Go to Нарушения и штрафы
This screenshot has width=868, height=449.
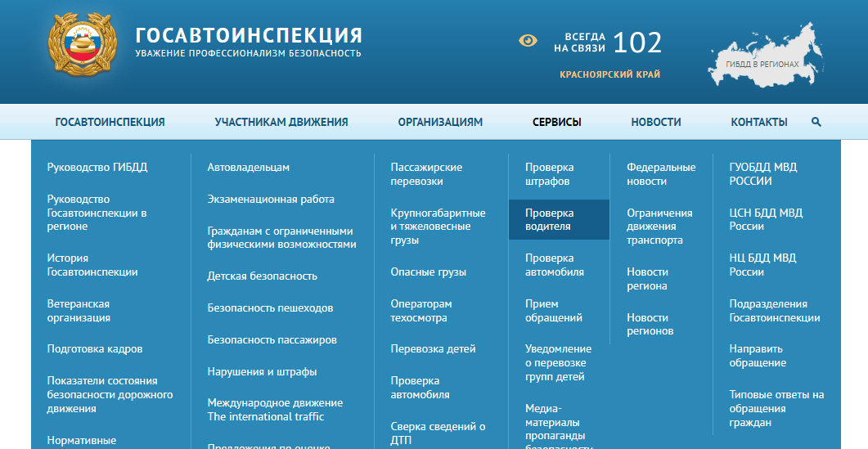[x=262, y=372]
